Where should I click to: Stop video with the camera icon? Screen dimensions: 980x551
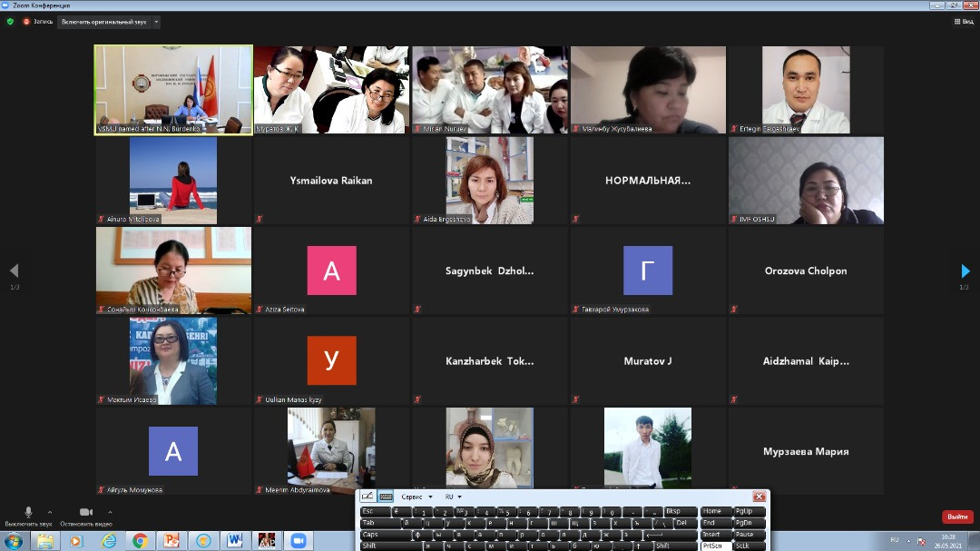pos(85,513)
